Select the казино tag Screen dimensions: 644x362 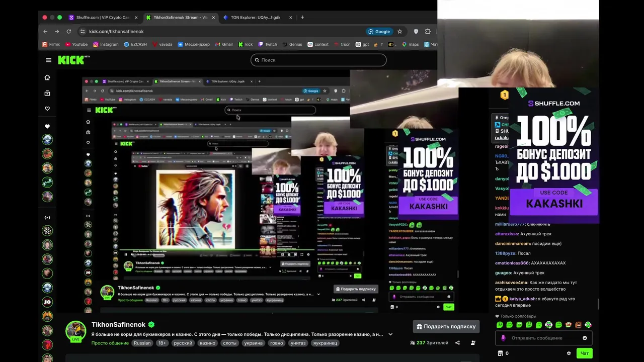[207, 343]
